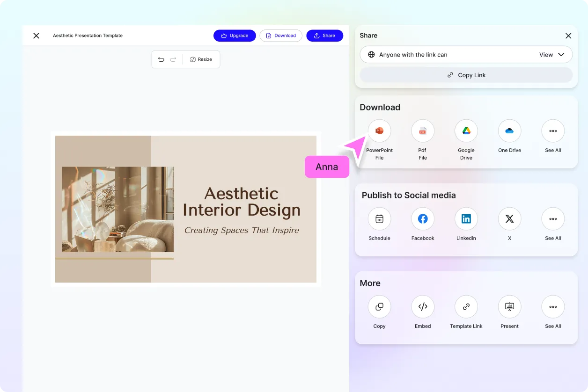Click the Upgrade button

coord(235,36)
